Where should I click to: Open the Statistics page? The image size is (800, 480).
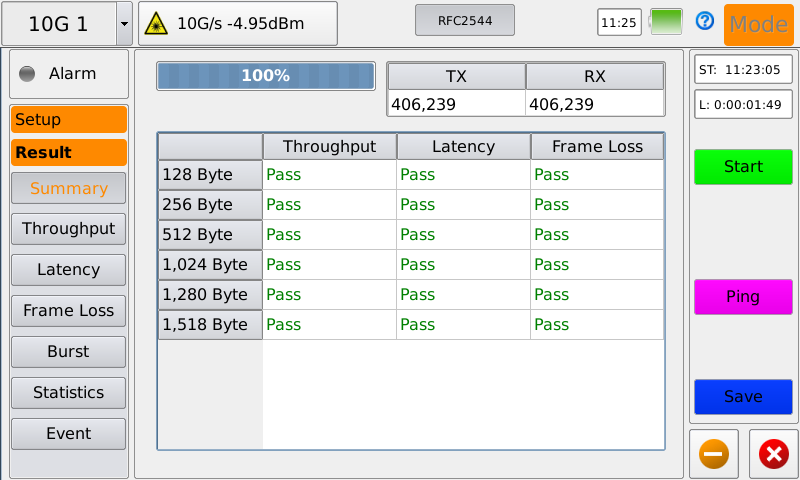pos(68,392)
